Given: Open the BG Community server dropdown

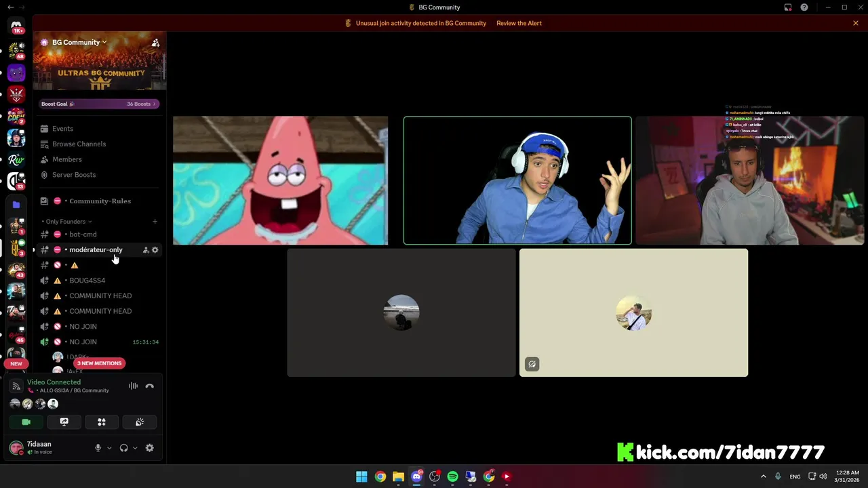Looking at the screenshot, I should click(79, 42).
